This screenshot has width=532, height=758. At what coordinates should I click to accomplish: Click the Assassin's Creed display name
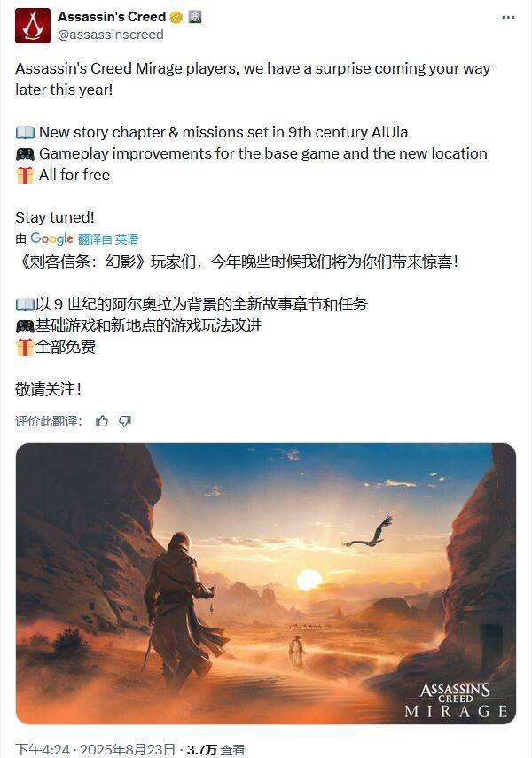tap(112, 17)
